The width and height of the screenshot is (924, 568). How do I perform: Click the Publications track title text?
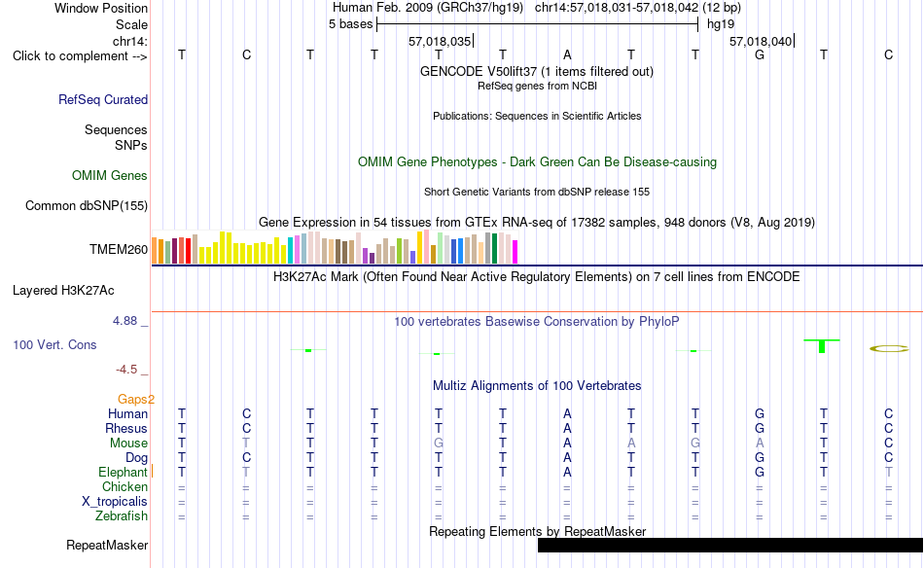pos(537,116)
